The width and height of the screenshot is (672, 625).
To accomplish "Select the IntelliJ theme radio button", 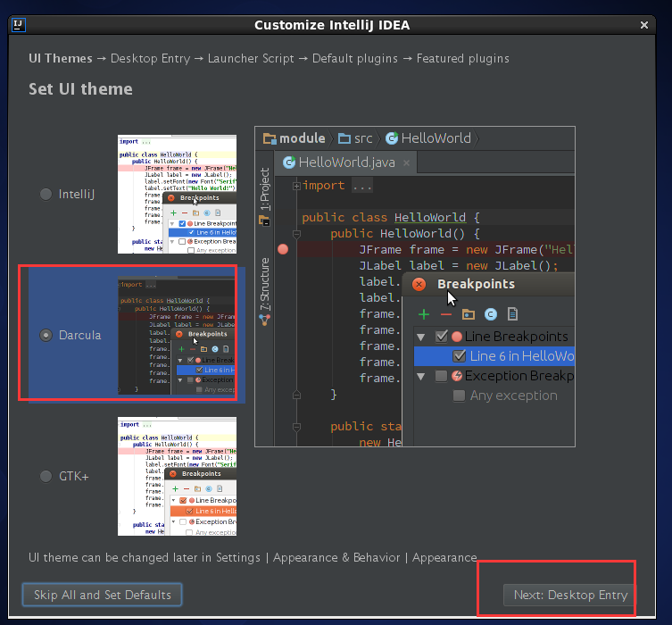I will point(46,194).
